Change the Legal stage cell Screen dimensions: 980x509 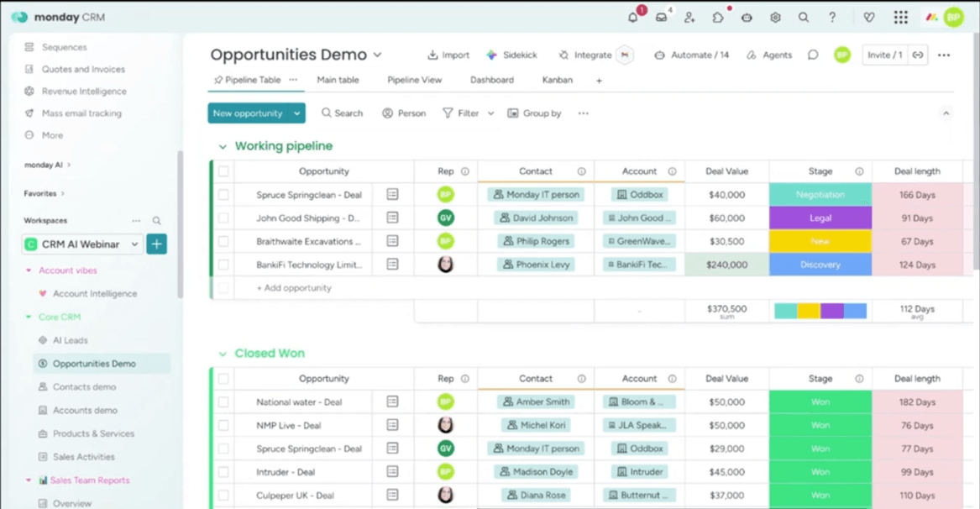[820, 218]
